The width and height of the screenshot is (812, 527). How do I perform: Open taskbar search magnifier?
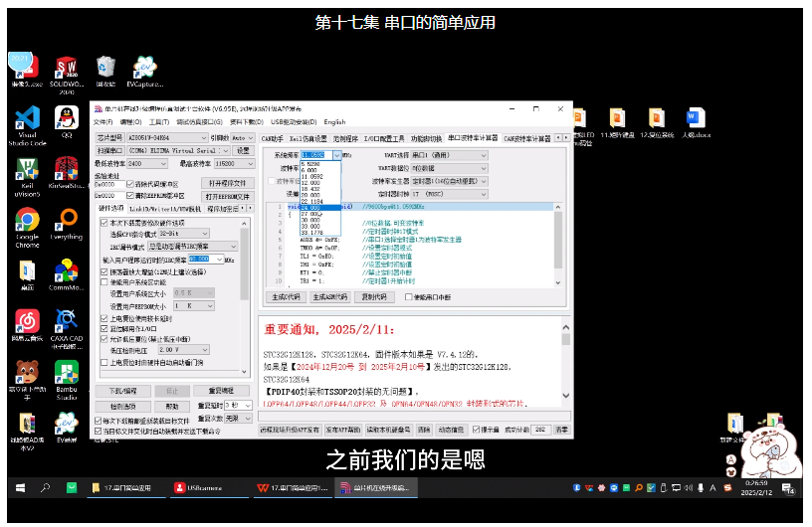click(x=45, y=487)
